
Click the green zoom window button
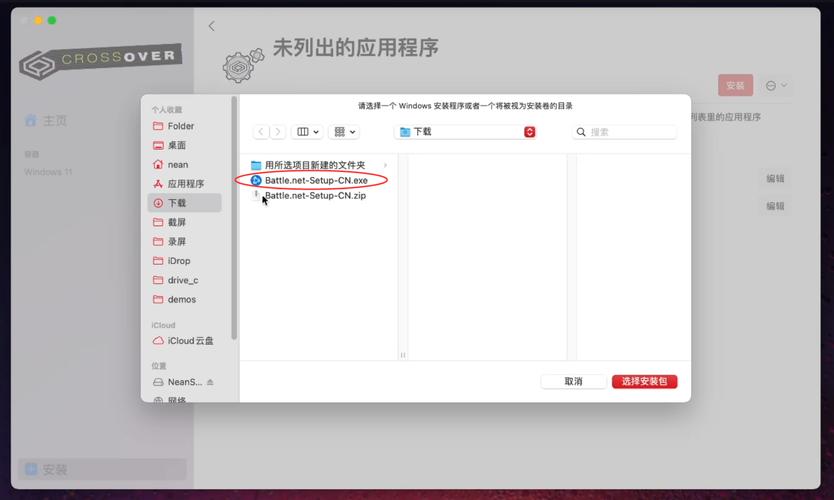[x=52, y=20]
